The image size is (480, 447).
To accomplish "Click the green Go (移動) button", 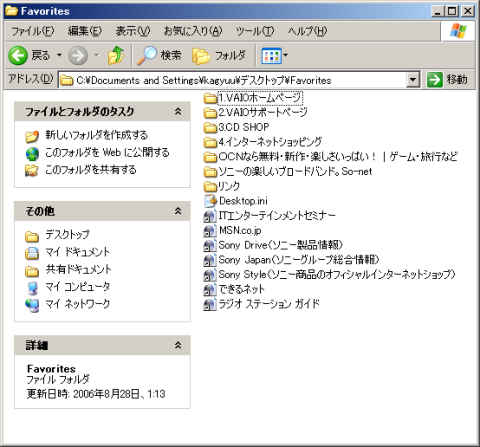I will tap(447, 80).
